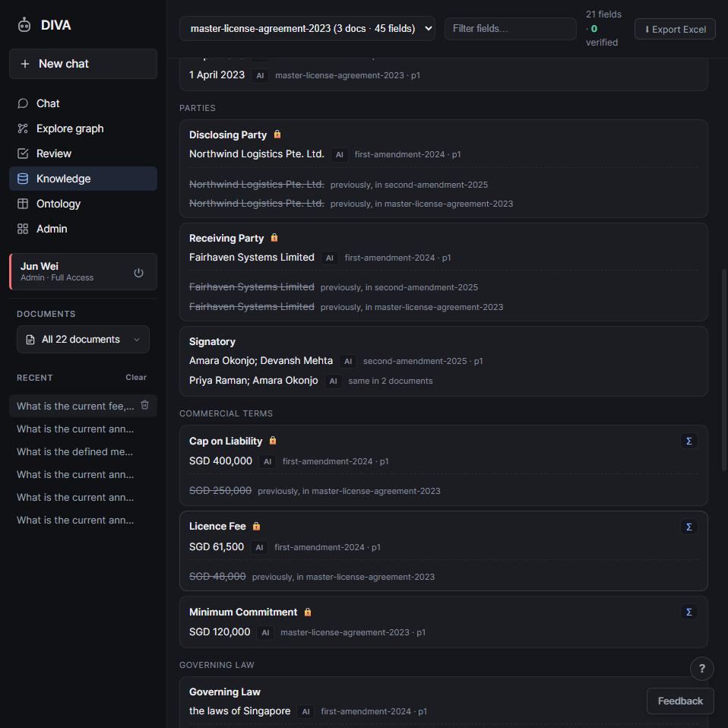Open Explore graph view

tap(83, 128)
